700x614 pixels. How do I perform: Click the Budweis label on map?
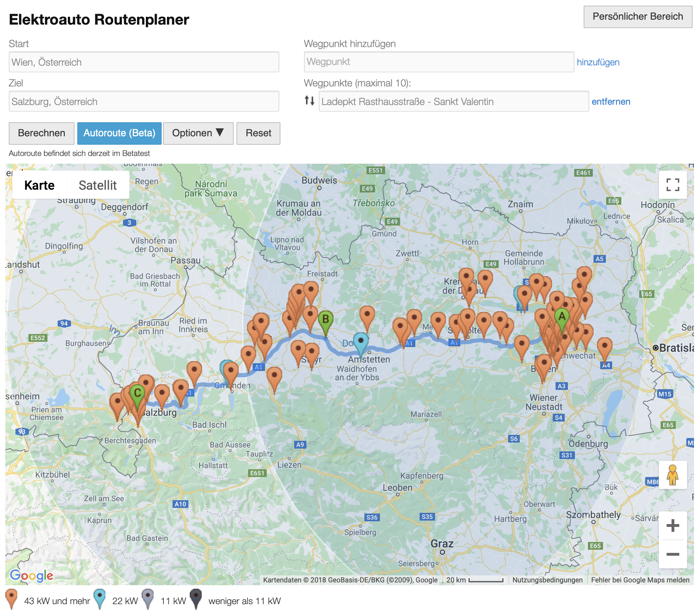pos(319,181)
